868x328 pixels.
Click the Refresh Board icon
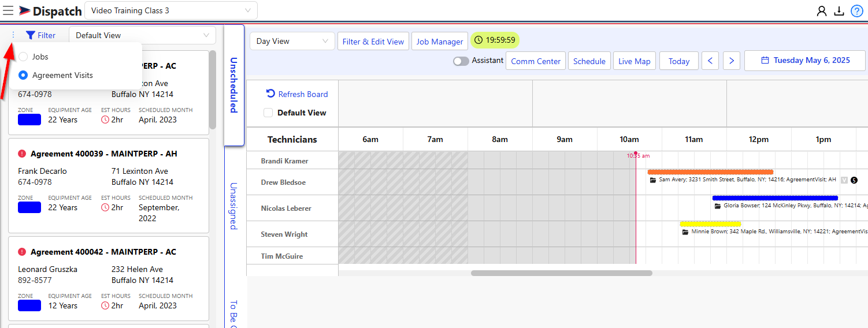coord(270,94)
